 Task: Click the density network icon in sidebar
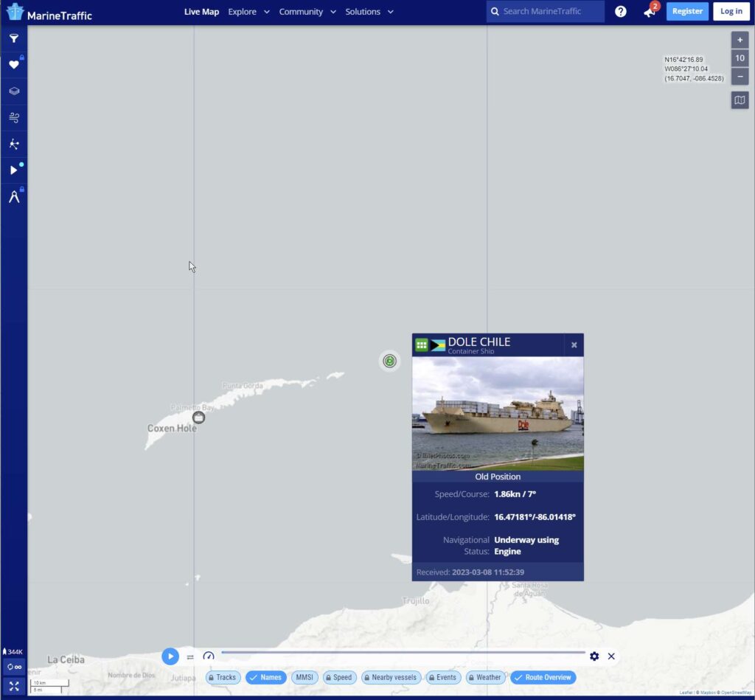tap(13, 144)
